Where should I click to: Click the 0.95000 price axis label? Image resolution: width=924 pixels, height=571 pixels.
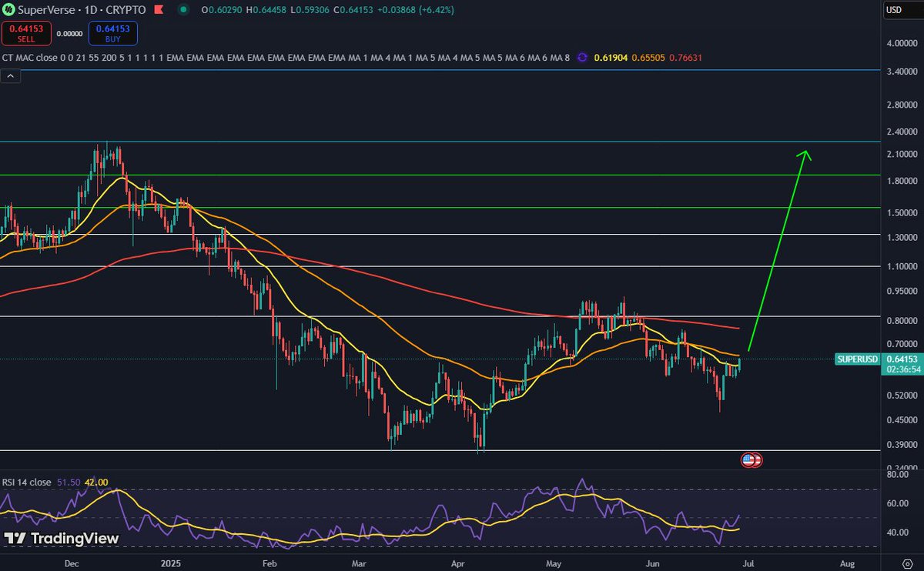(x=902, y=291)
